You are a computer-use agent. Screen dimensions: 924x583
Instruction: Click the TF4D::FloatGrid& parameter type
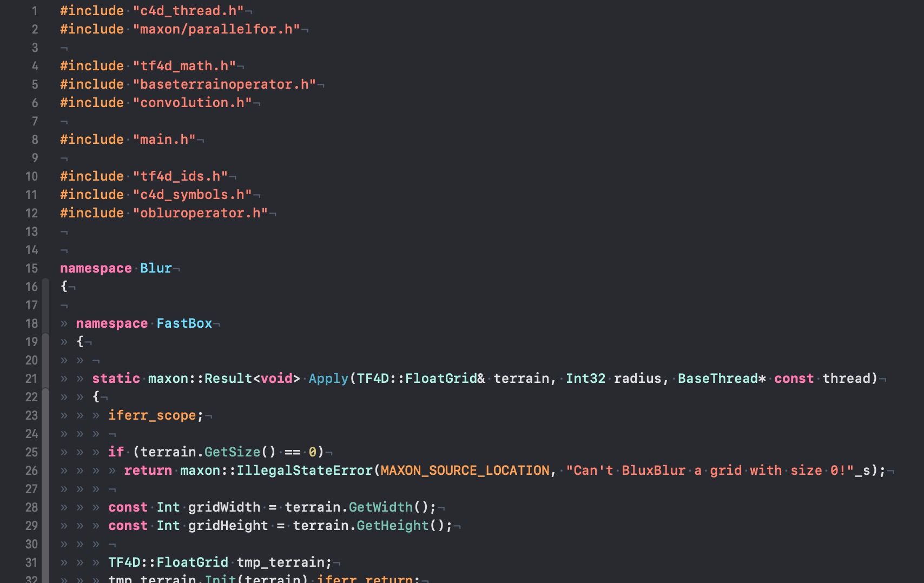click(x=421, y=379)
